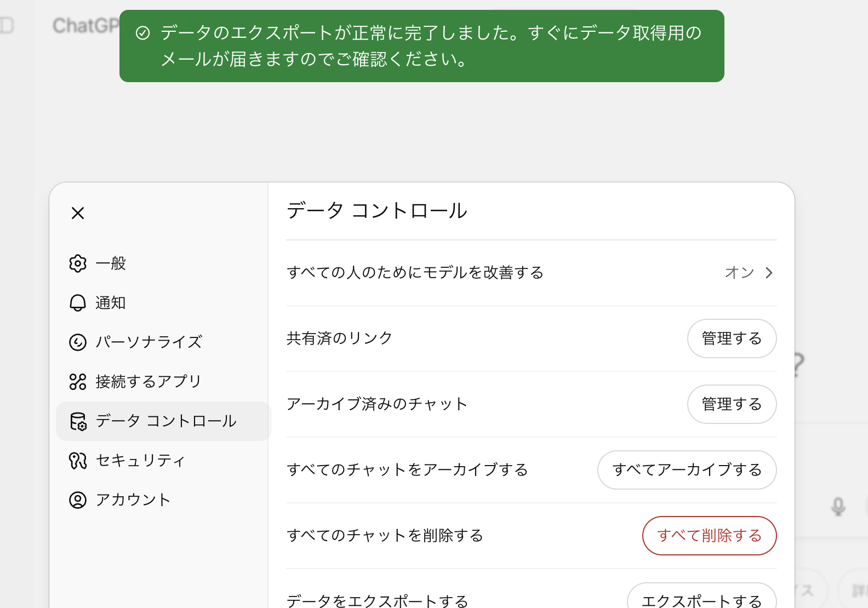Select the データ コントロール tab
The width and height of the screenshot is (868, 608).
click(163, 421)
